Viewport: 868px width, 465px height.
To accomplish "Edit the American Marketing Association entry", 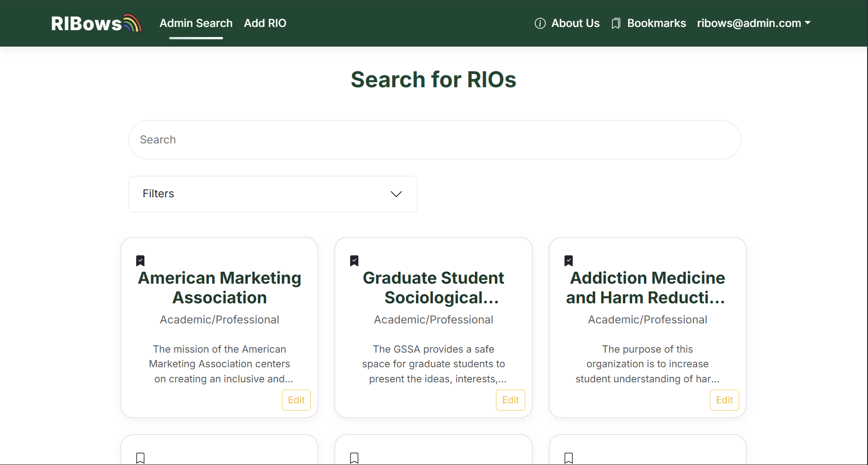I will point(296,400).
